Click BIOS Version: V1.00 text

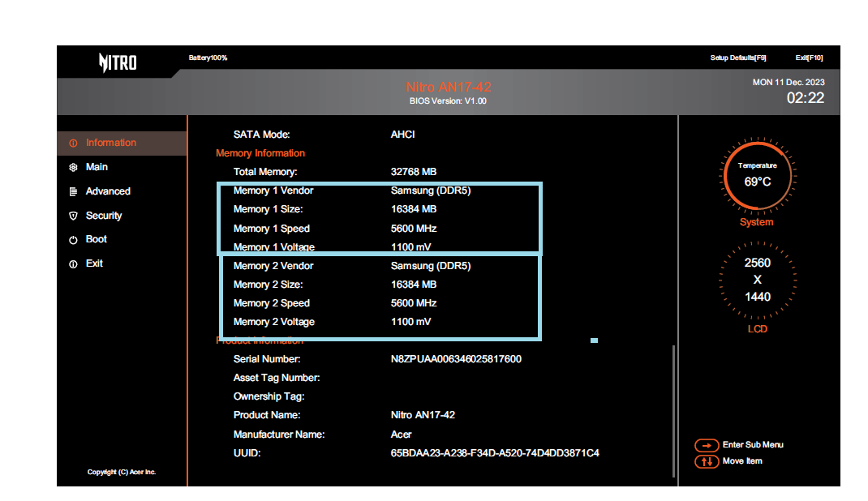tap(448, 101)
